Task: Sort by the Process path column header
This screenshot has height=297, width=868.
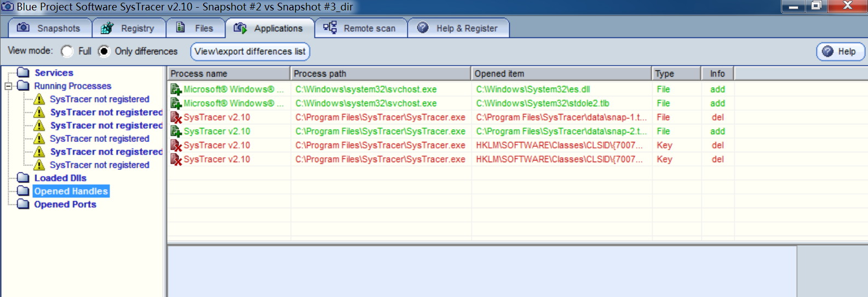Action: click(381, 73)
